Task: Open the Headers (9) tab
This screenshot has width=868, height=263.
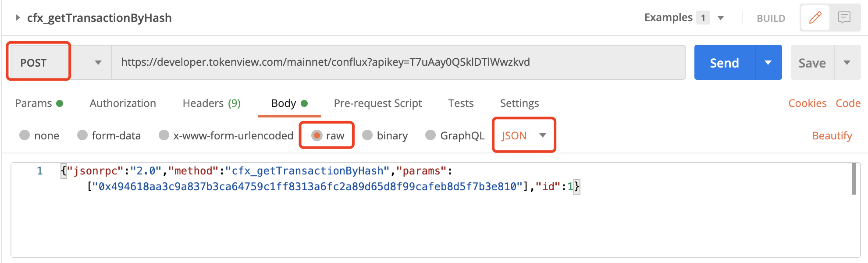Action: pyautogui.click(x=212, y=103)
